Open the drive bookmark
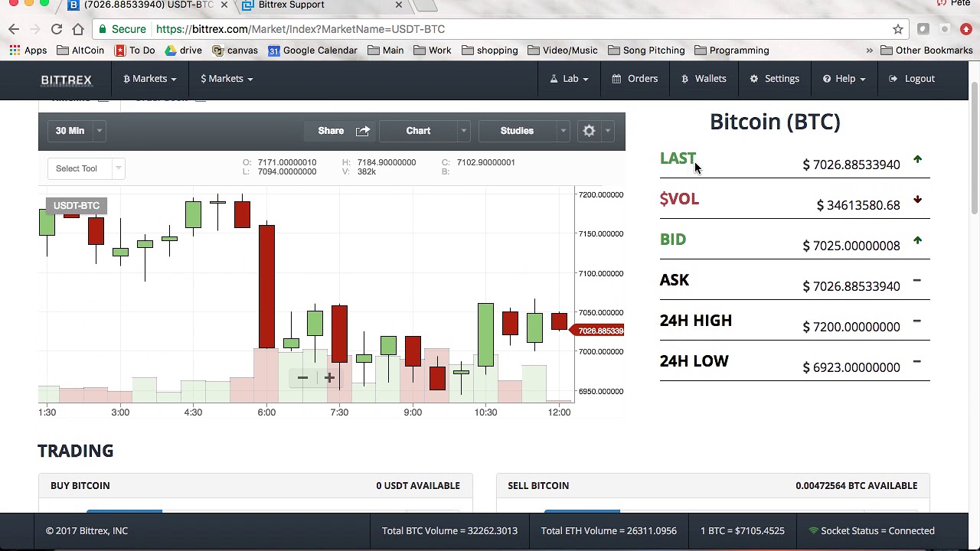Screen dimensions: 980x551 click(x=184, y=51)
